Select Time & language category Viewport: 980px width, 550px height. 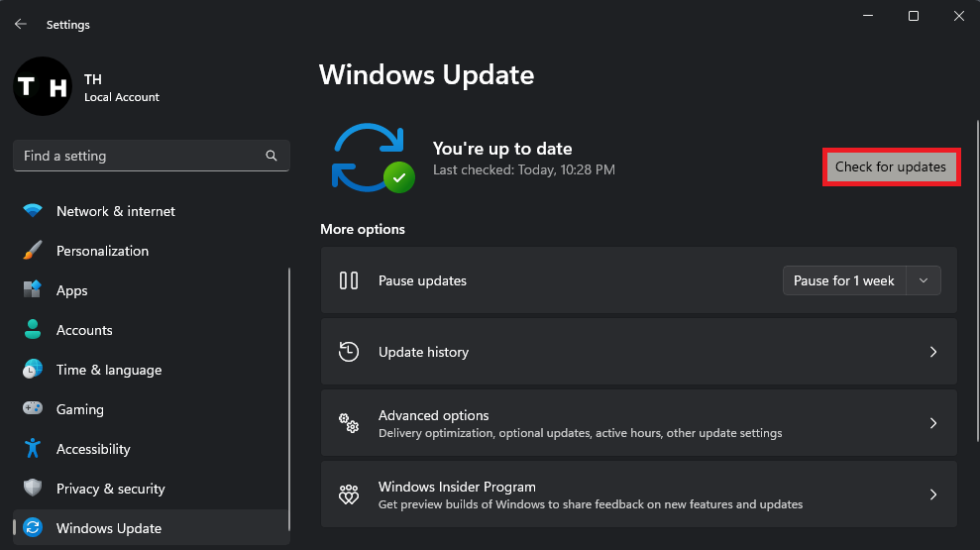point(151,370)
